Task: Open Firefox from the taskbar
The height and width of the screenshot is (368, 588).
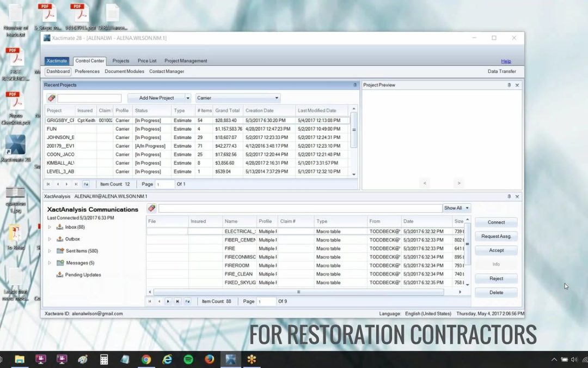Action: coord(209,359)
